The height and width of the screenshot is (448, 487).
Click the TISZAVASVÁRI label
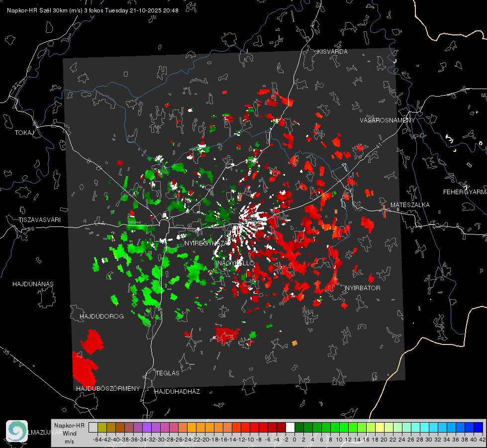(39, 220)
